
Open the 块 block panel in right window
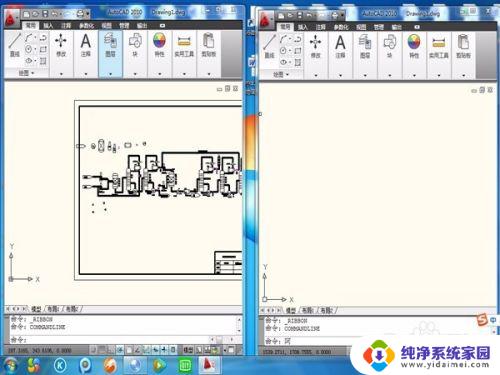(x=389, y=46)
